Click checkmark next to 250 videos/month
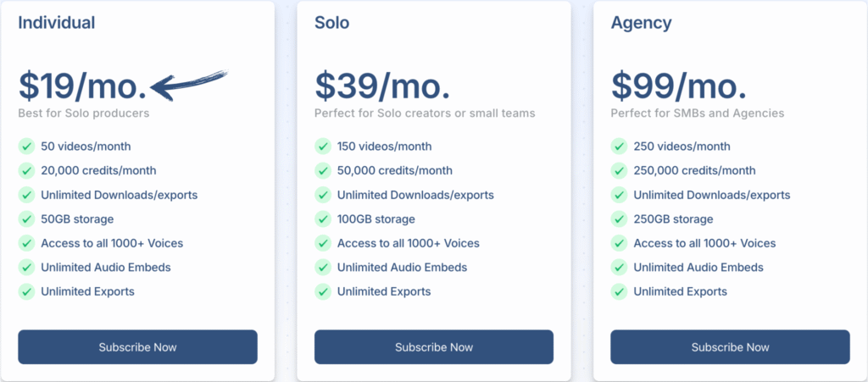This screenshot has width=868, height=382. click(x=619, y=147)
